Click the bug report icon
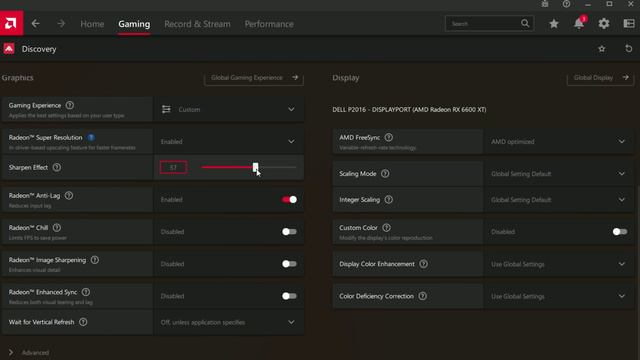Image resolution: width=640 pixels, height=360 pixels. (545, 4)
